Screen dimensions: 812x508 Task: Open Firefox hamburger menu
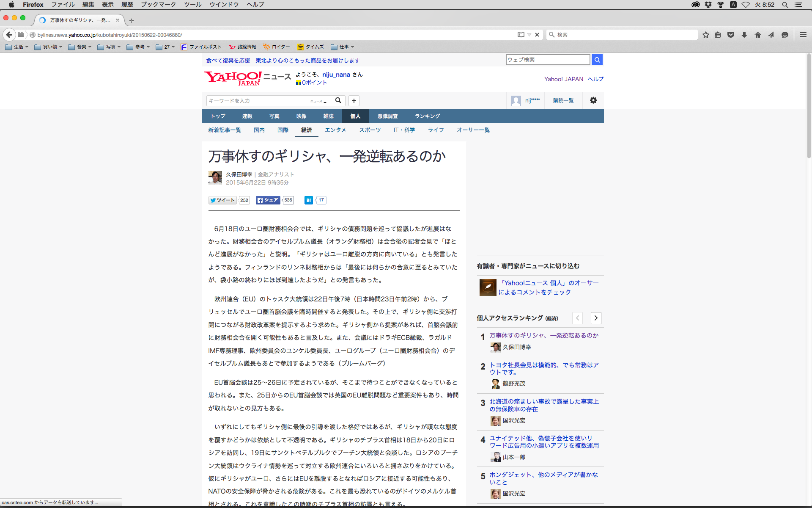click(803, 35)
